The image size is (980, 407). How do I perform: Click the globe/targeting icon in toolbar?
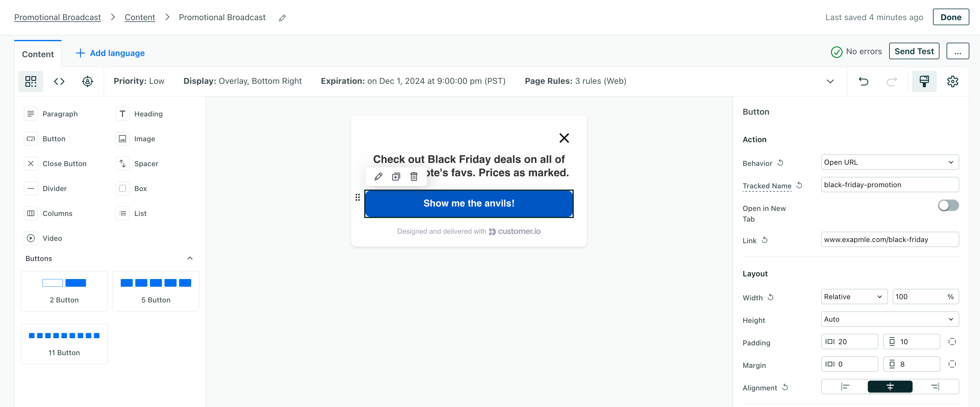click(88, 81)
